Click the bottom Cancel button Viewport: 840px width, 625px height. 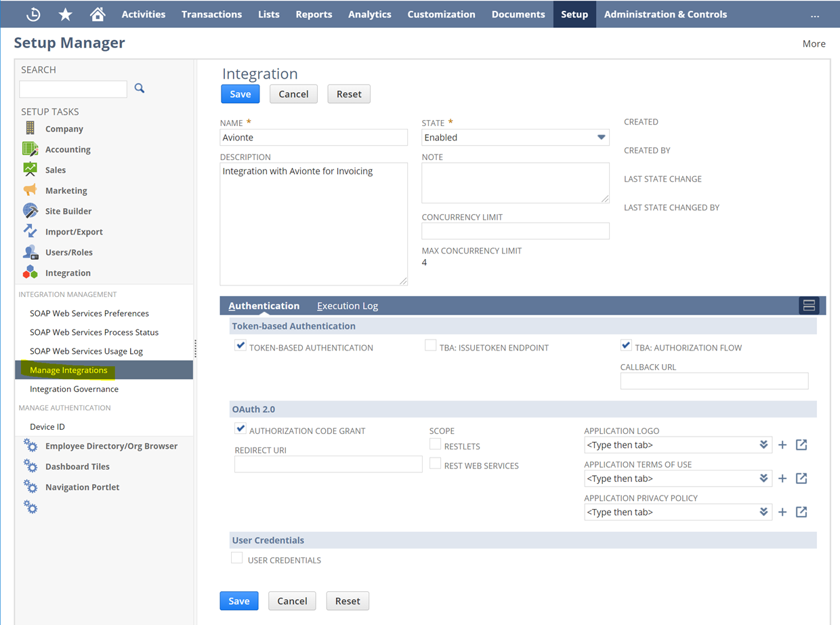(292, 601)
